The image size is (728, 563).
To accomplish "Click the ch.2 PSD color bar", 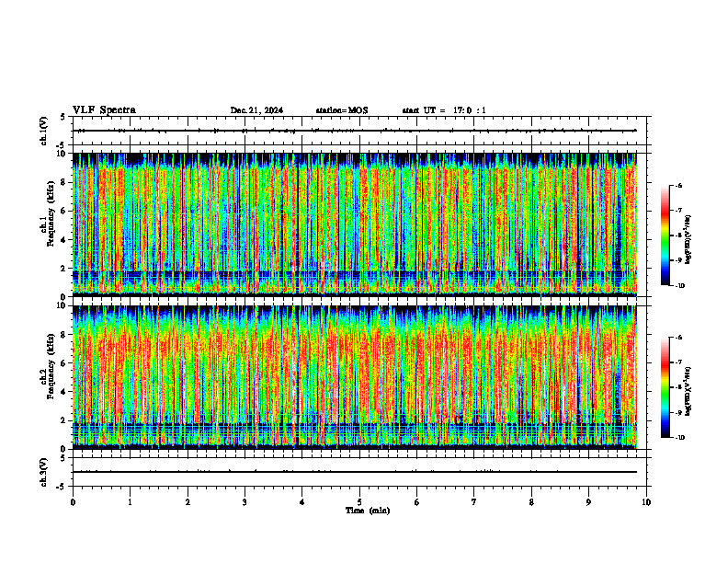I will 665,387.
